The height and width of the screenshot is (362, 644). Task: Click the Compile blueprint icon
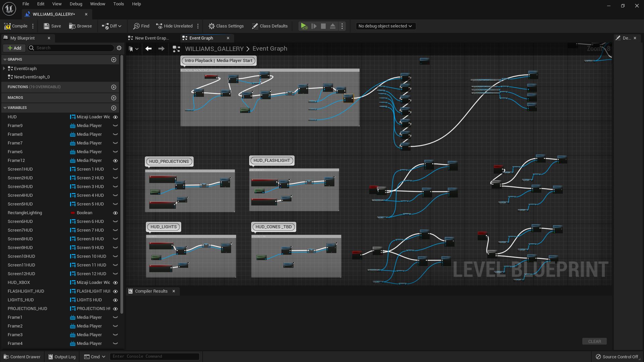coord(7,26)
